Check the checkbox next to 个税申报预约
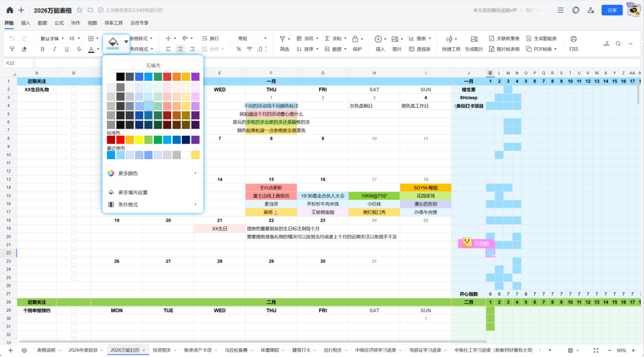The width and height of the screenshot is (644, 357). [74, 311]
